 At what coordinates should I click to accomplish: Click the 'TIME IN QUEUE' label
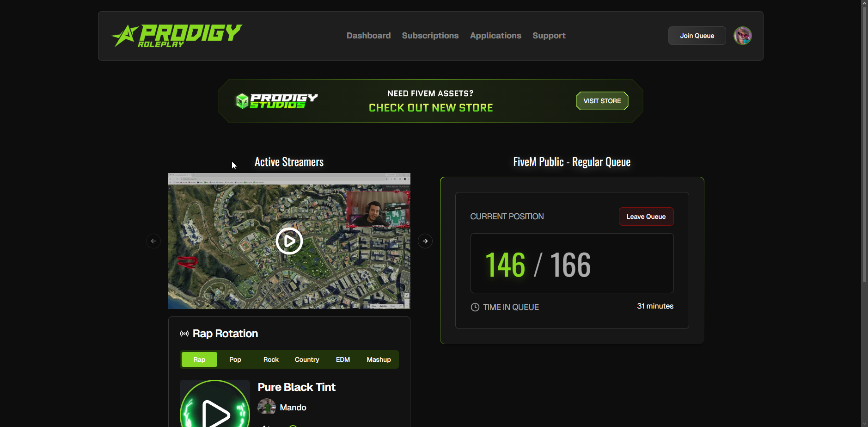tap(511, 307)
